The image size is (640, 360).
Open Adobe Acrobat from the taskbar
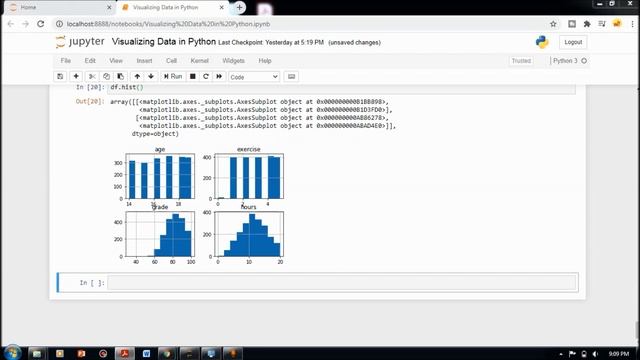click(x=124, y=353)
